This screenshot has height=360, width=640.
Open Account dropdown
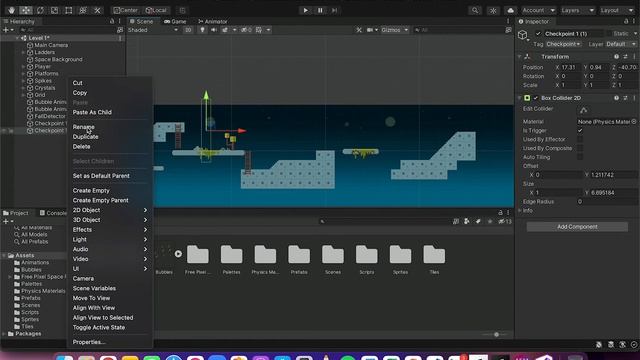click(538, 10)
